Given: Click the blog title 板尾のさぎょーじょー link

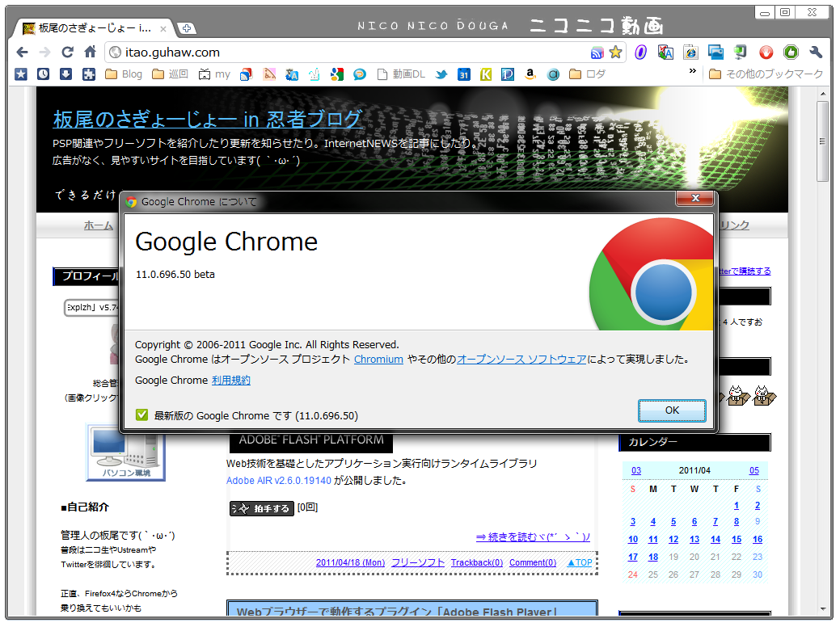Looking at the screenshot, I should point(207,119).
